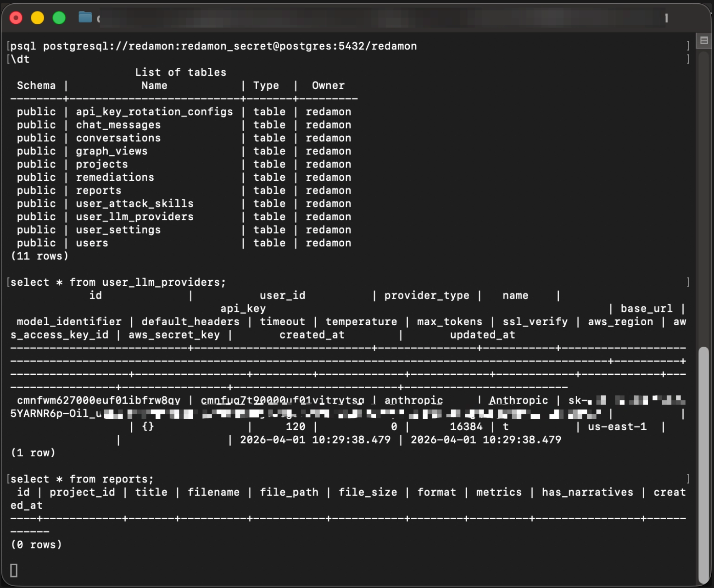
Task: Click the users table name
Action: 92,243
